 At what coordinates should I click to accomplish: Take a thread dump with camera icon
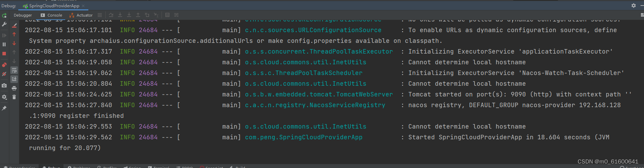click(4, 85)
